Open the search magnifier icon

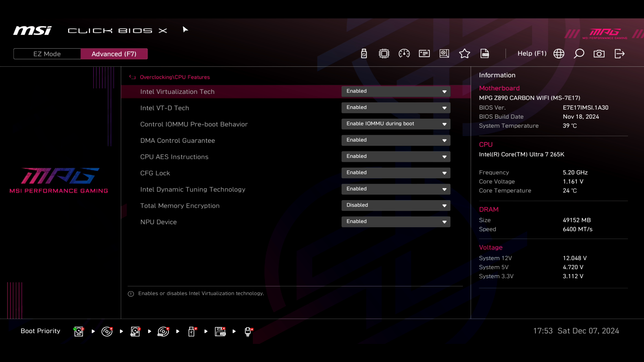(579, 54)
